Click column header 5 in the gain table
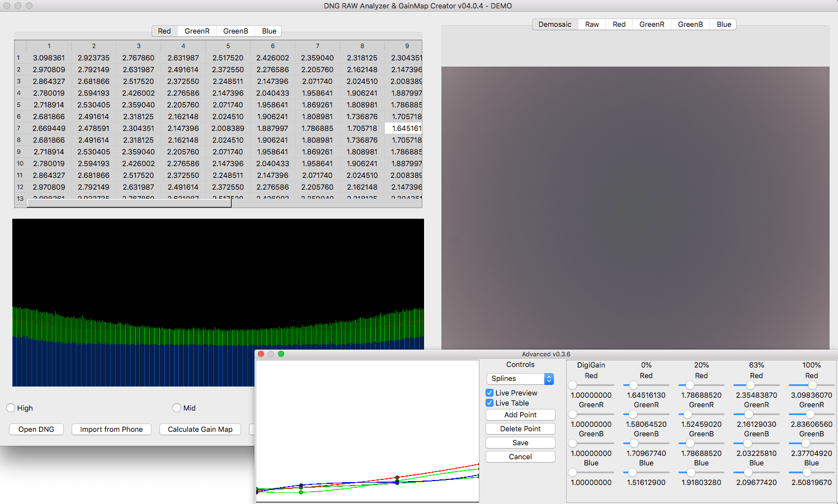 tap(228, 46)
